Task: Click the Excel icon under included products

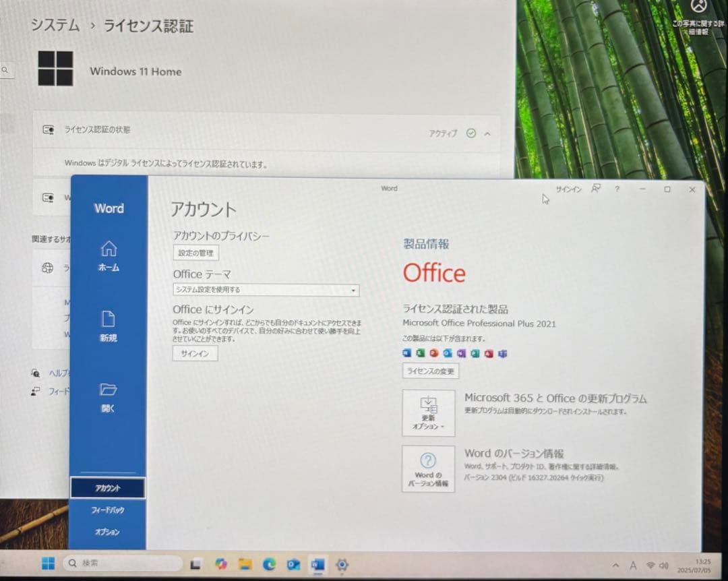Action: (x=421, y=353)
